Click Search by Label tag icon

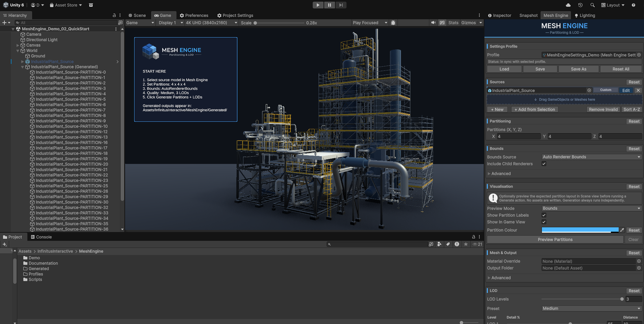pyautogui.click(x=448, y=244)
